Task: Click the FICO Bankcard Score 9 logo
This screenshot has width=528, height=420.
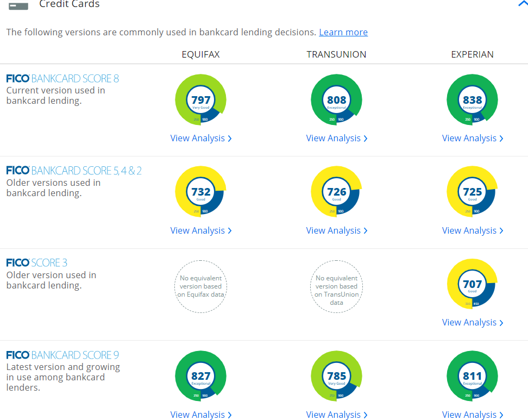Action: coord(62,355)
